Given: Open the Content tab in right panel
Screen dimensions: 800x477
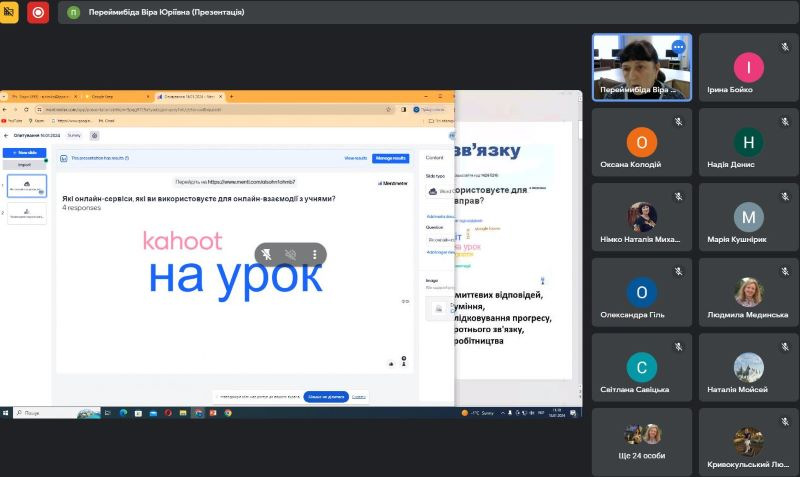Looking at the screenshot, I should pos(435,158).
